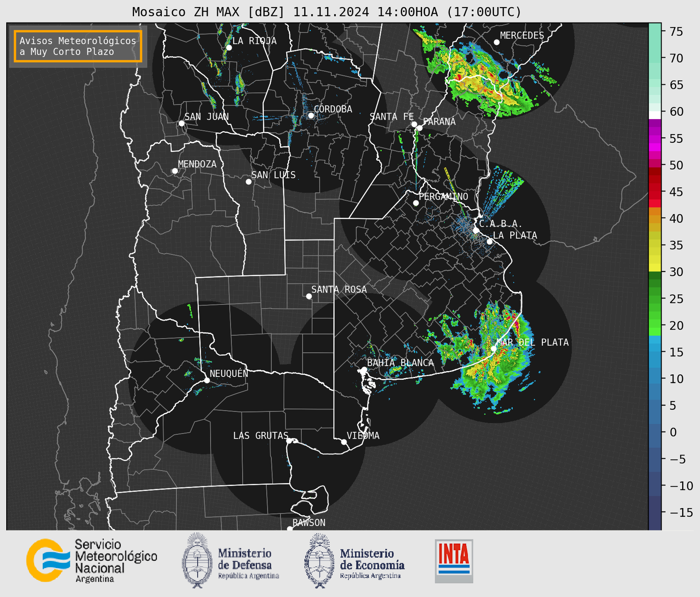700x597 pixels.
Task: Click the BAHÍA BLANCA label text
Action: [x=400, y=363]
